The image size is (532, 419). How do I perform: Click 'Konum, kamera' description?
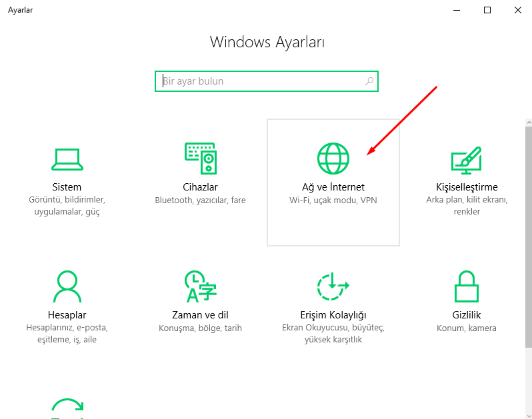[467, 328]
